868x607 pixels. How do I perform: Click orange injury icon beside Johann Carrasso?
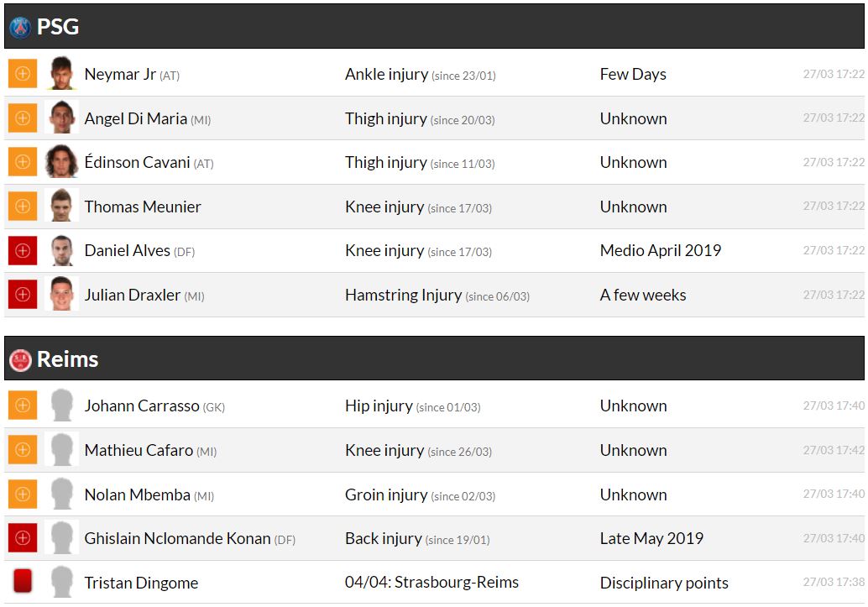[x=23, y=406]
